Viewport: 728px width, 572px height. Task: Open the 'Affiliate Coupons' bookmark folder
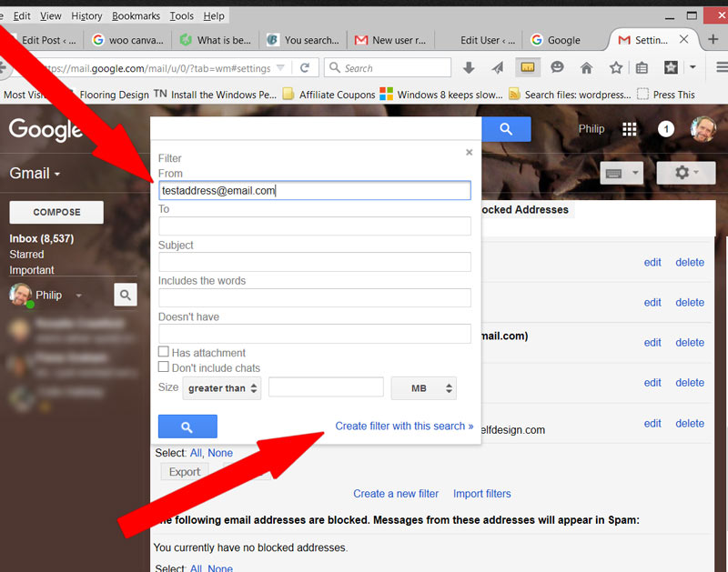(329, 95)
